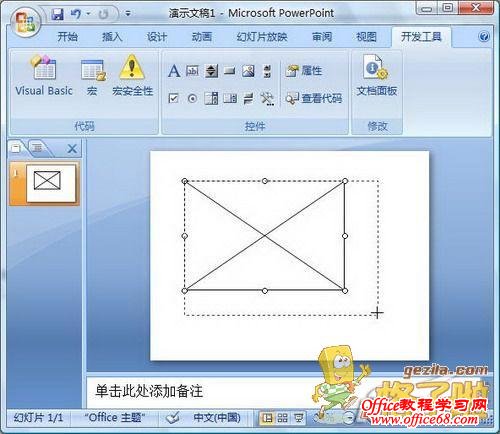Select the 开发工具 tab
This screenshot has width=500, height=434.
[421, 37]
